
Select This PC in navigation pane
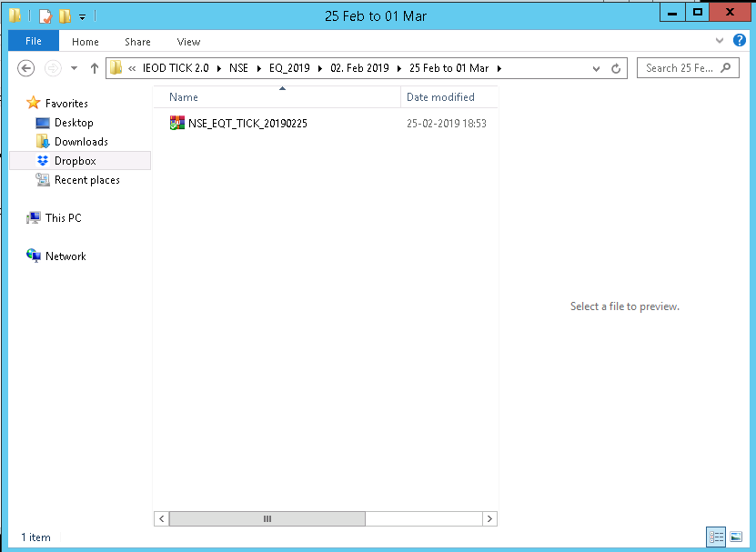(64, 218)
